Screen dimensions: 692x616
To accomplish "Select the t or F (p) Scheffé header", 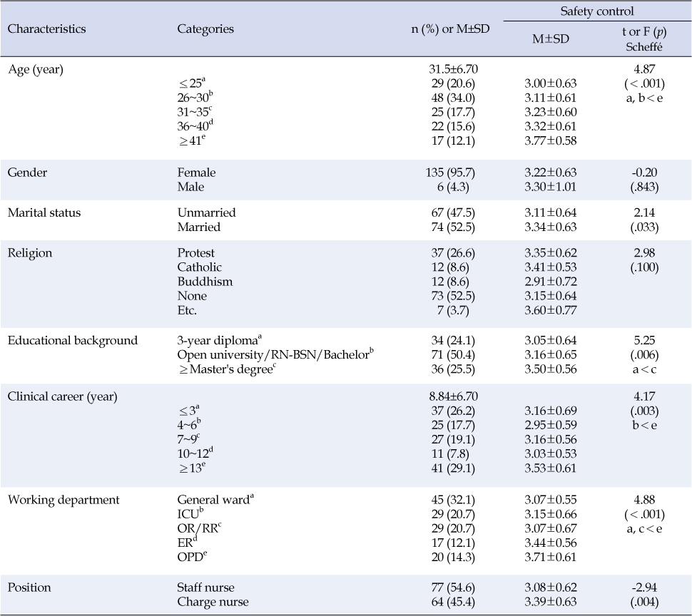I will coord(644,38).
